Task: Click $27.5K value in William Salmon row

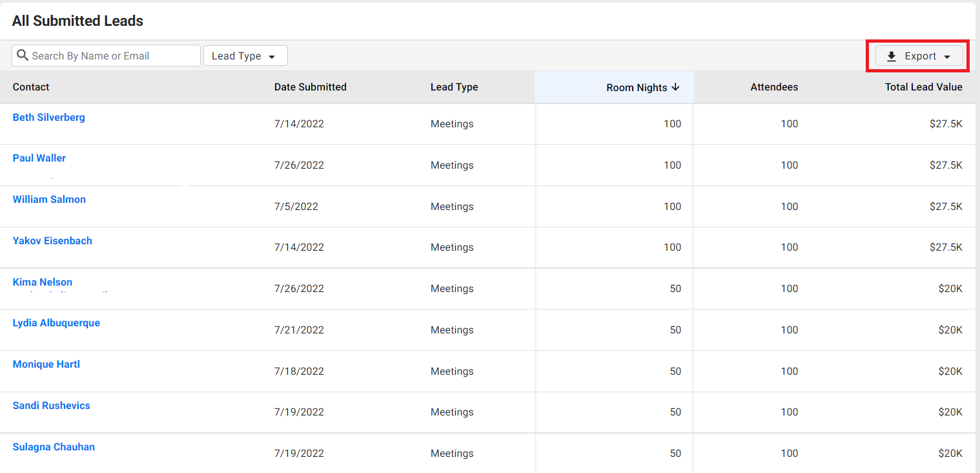Action: coord(946,206)
